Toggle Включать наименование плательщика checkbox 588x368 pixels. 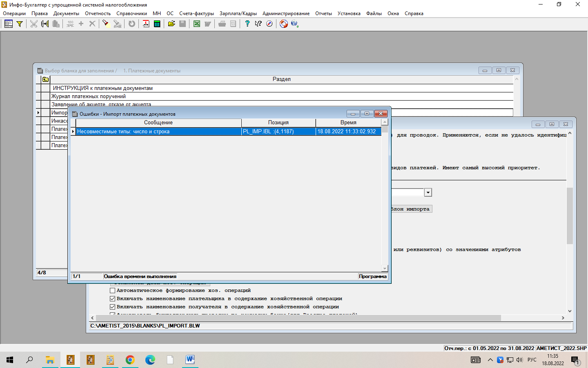[112, 298]
